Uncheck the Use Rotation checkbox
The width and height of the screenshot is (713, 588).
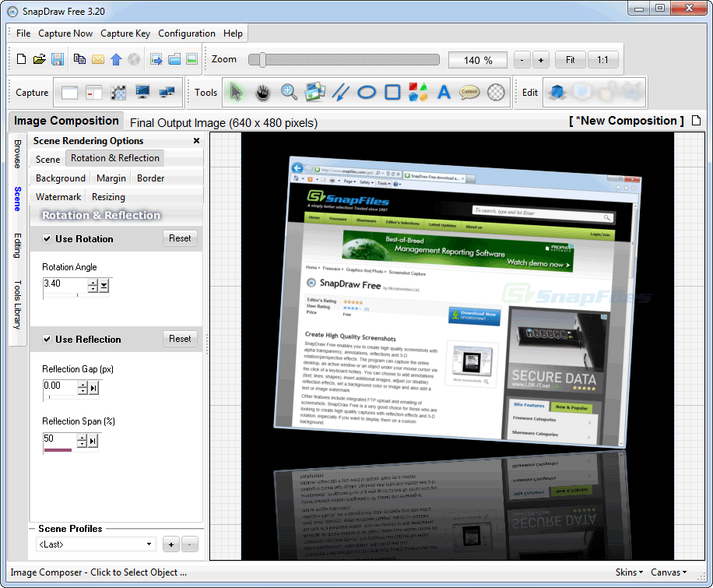pos(47,239)
